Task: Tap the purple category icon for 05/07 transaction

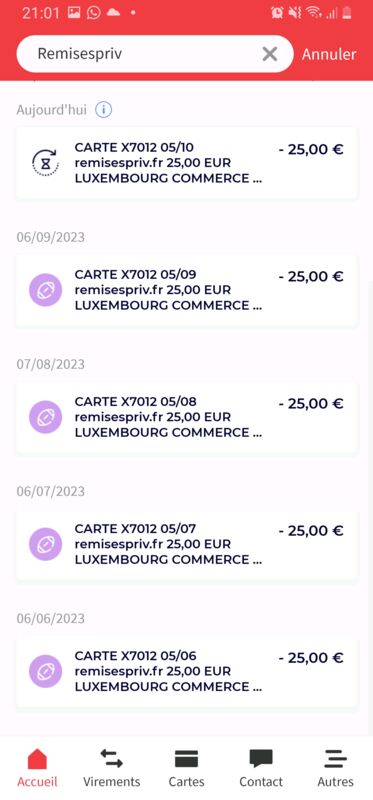Action: point(45,544)
